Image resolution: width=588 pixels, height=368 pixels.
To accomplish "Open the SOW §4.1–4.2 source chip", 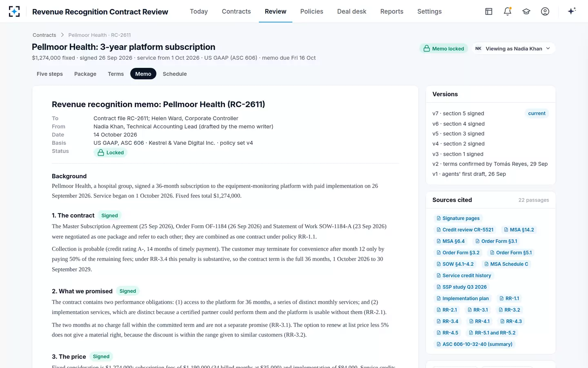I will click(x=455, y=264).
